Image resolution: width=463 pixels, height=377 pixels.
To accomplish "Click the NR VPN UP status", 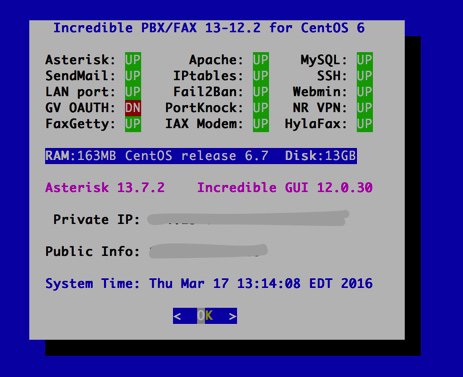I will coord(365,108).
